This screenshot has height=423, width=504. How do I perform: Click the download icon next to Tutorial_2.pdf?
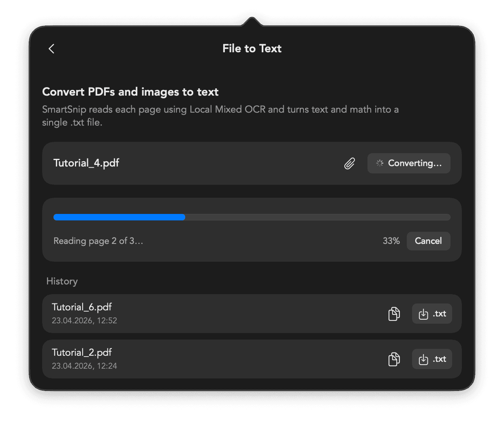click(x=423, y=359)
